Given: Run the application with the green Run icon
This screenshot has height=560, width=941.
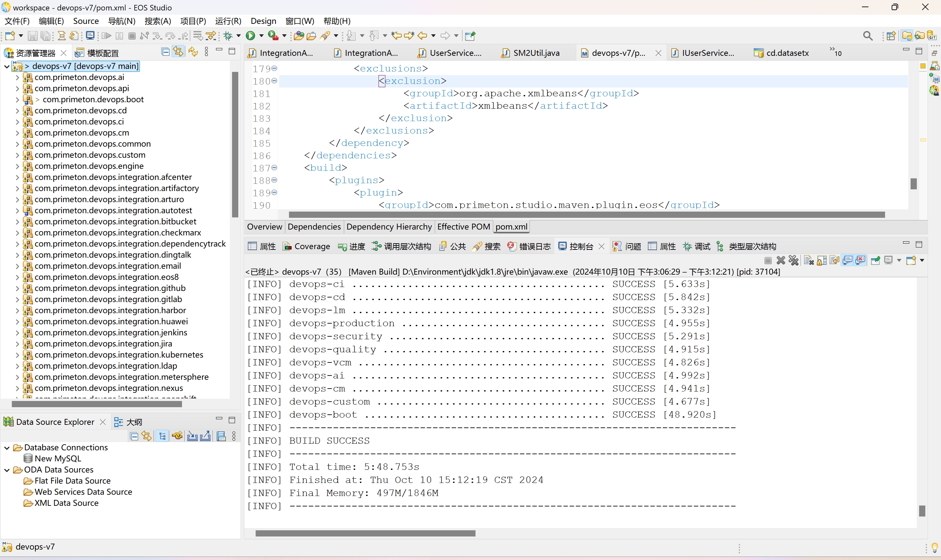Looking at the screenshot, I should pos(251,36).
